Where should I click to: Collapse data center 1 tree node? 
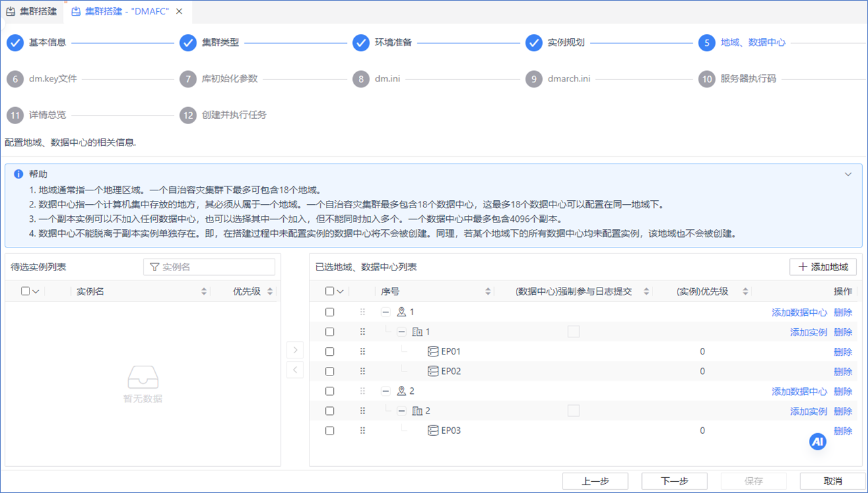401,332
